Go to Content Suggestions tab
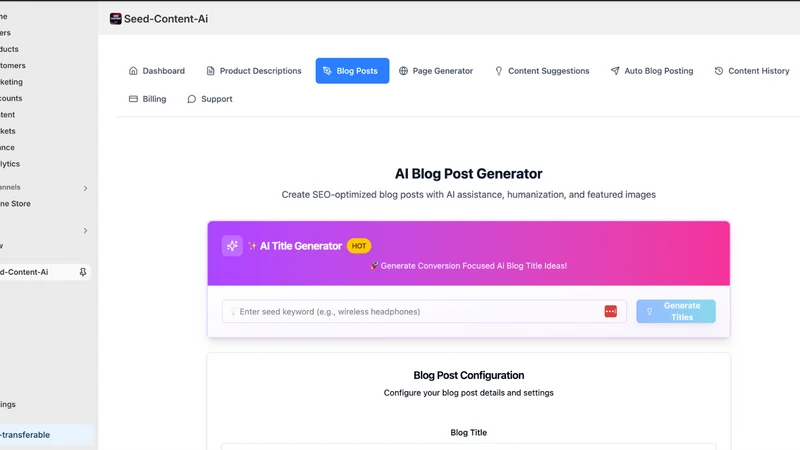The height and width of the screenshot is (450, 800). point(542,71)
